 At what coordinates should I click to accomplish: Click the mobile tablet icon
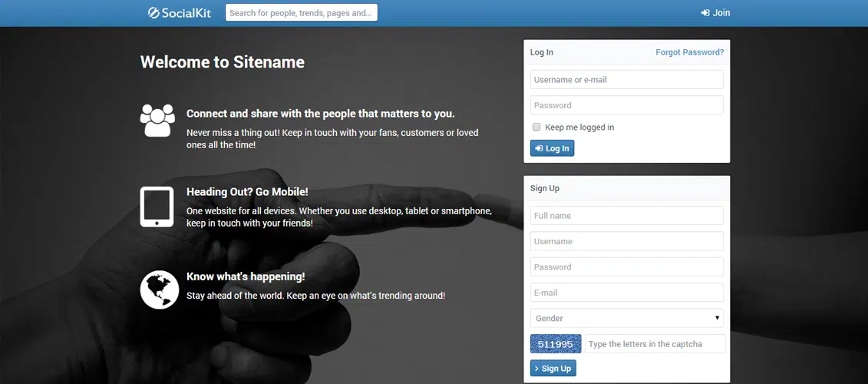[x=157, y=206]
